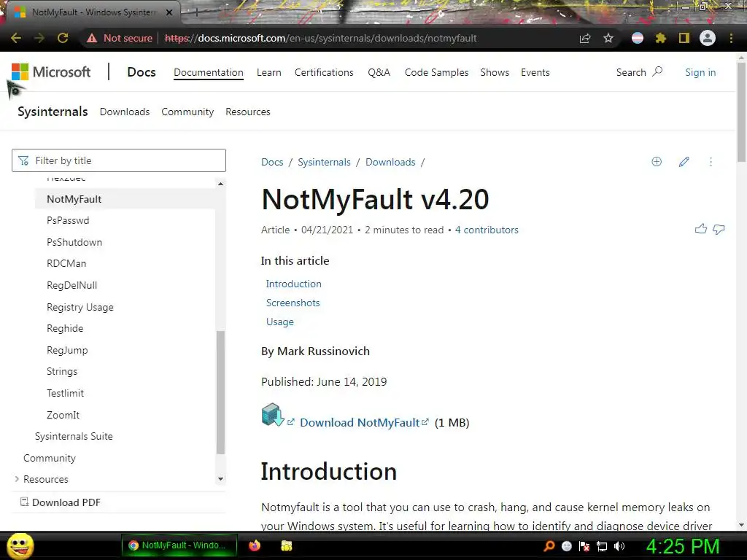Click the Filter by title field
Screen dimensions: 747x560
(119, 160)
